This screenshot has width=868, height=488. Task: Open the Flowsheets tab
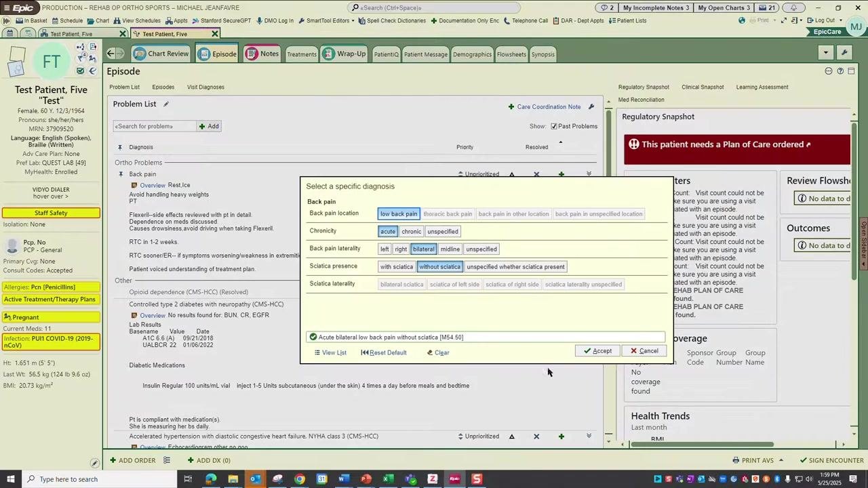click(511, 54)
